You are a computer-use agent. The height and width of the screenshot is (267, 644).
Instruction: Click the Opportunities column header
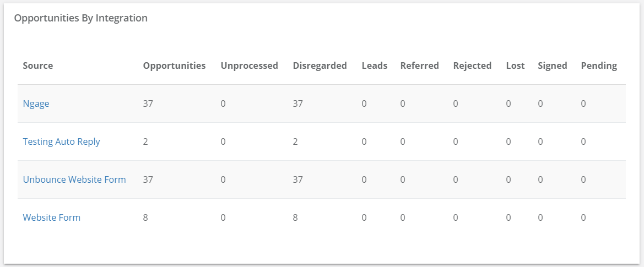tap(174, 66)
